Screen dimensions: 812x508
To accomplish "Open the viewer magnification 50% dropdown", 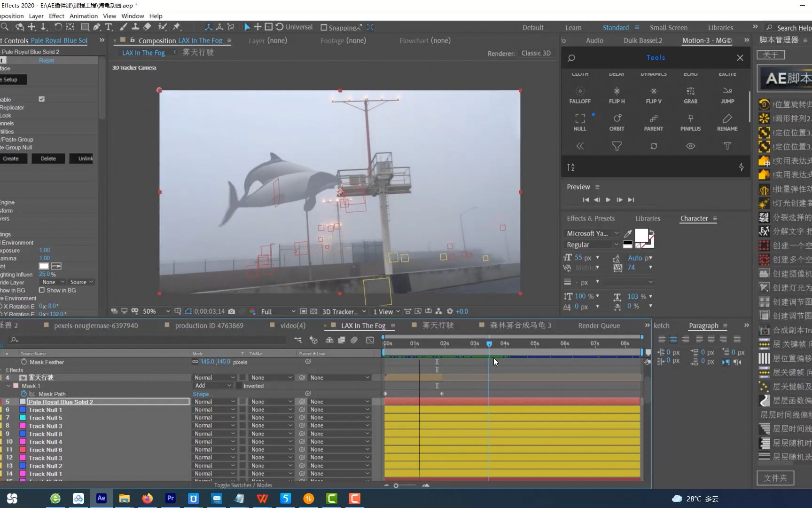I will [156, 311].
